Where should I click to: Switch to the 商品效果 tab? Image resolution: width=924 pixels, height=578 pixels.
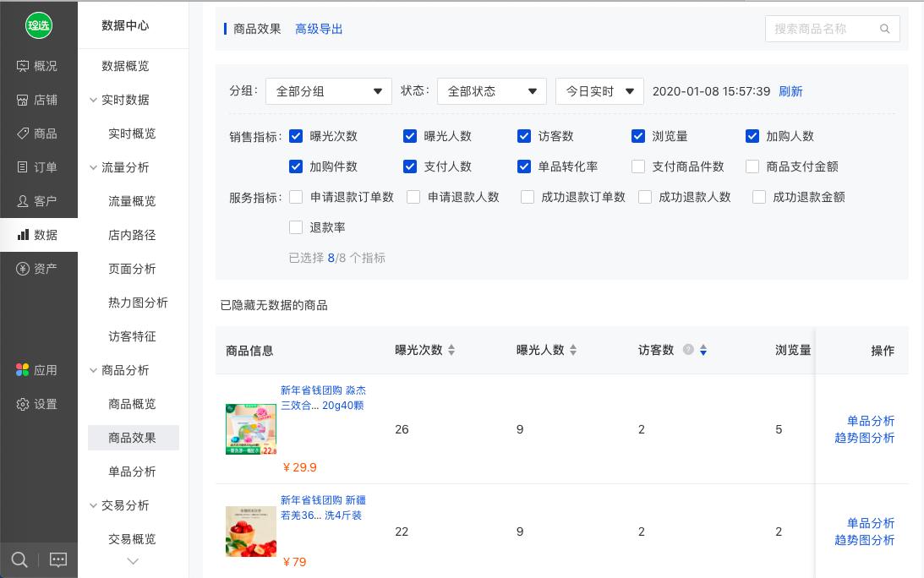(x=257, y=28)
